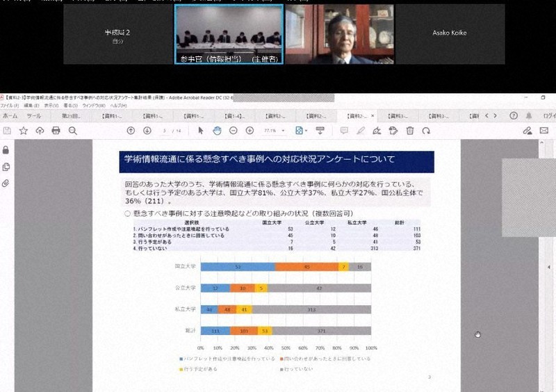Click the legend entry 行う予定がある
Viewport: 556px width, 392px height.
tap(198, 369)
